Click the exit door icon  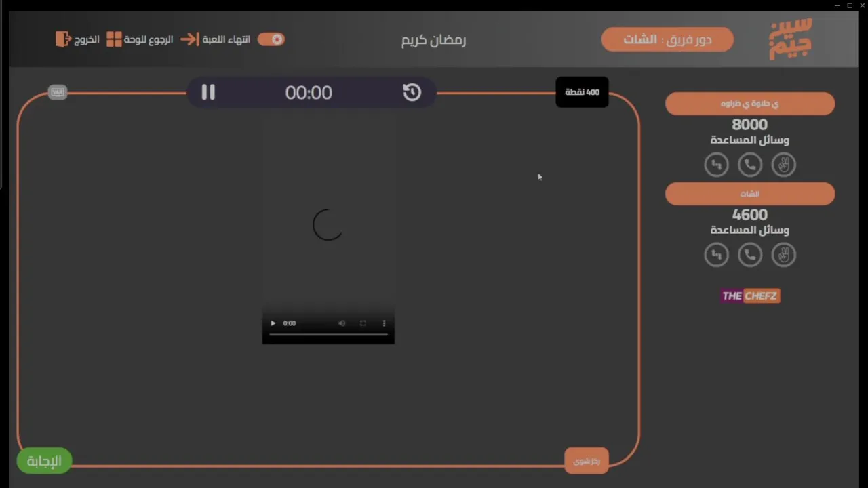tap(63, 39)
